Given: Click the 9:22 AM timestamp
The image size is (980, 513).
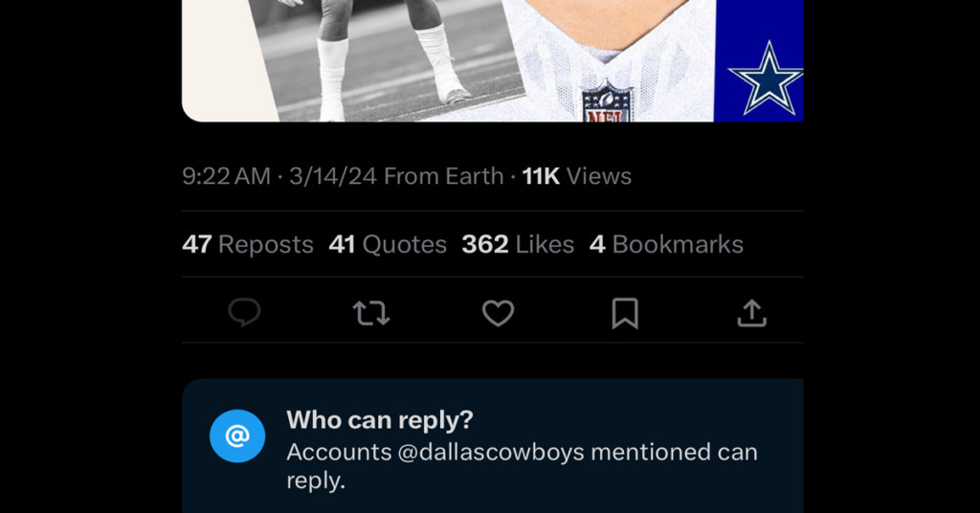Looking at the screenshot, I should point(226,176).
